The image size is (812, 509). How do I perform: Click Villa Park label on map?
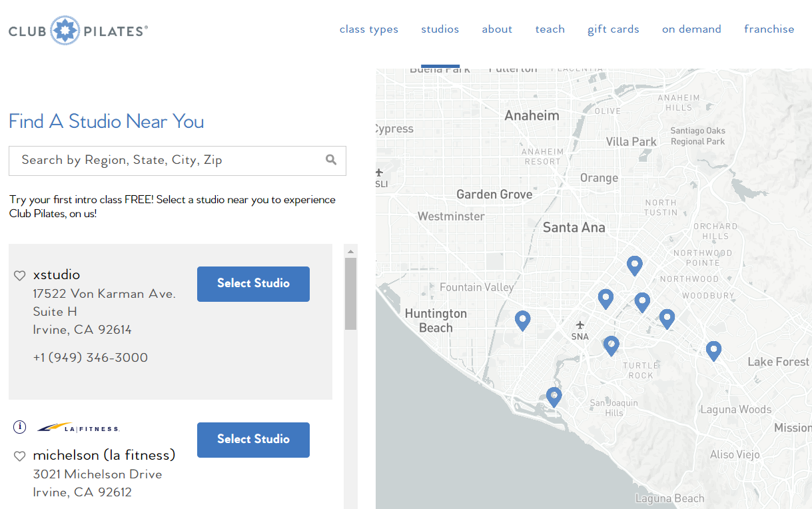[631, 141]
